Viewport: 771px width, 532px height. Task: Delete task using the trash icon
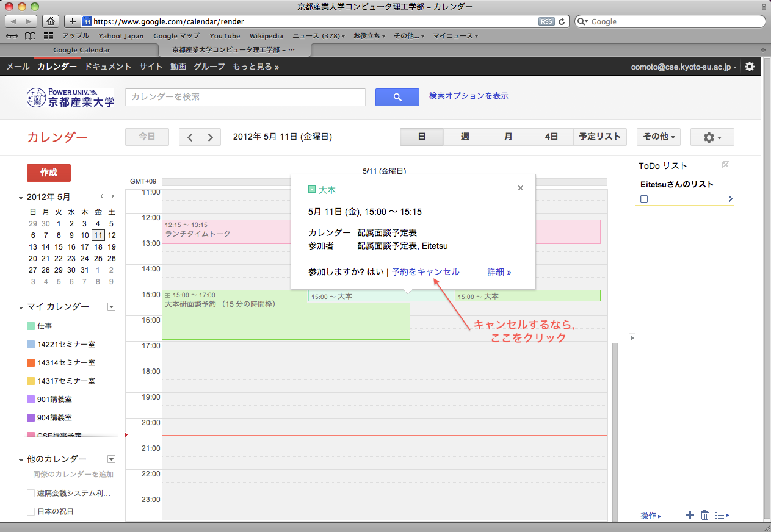[x=704, y=515]
